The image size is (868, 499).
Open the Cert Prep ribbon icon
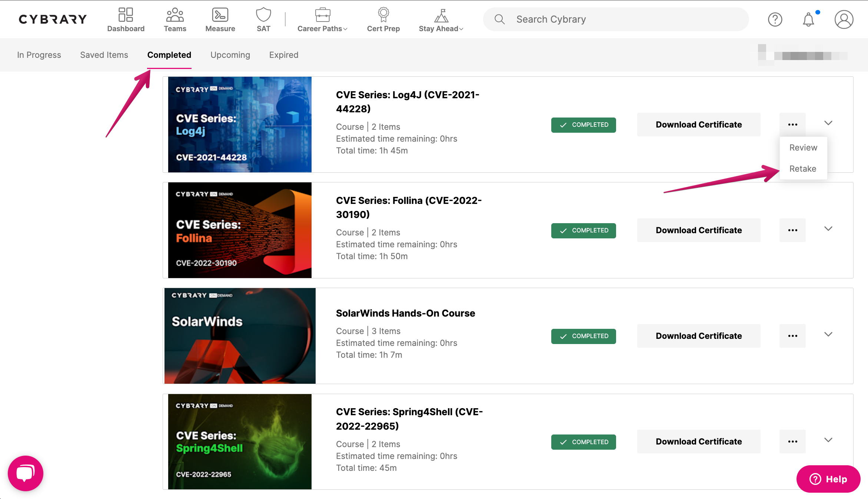tap(383, 15)
